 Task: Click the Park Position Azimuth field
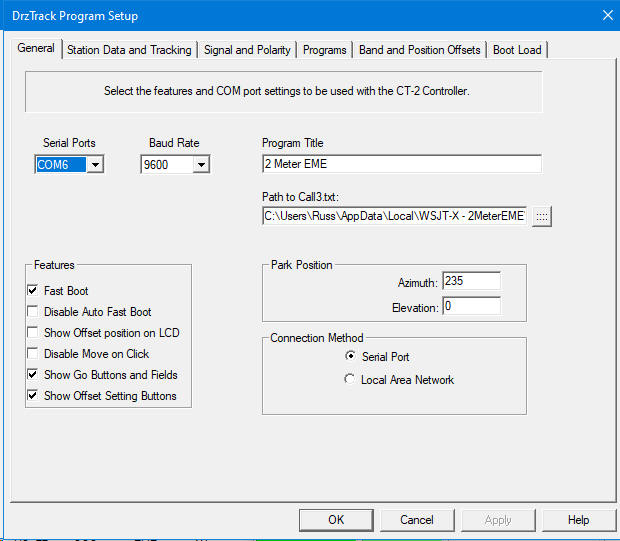pos(470,282)
